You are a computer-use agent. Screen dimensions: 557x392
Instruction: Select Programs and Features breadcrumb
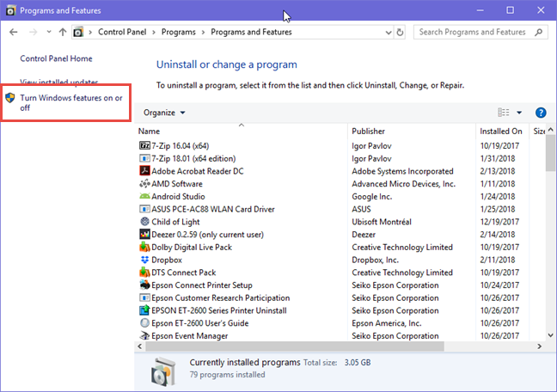[x=251, y=33]
